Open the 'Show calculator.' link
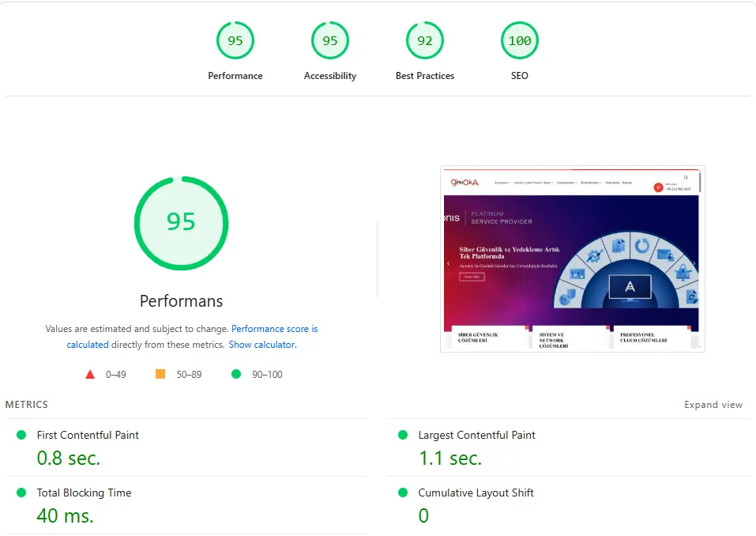Image resolution: width=756 pixels, height=536 pixels. [262, 345]
